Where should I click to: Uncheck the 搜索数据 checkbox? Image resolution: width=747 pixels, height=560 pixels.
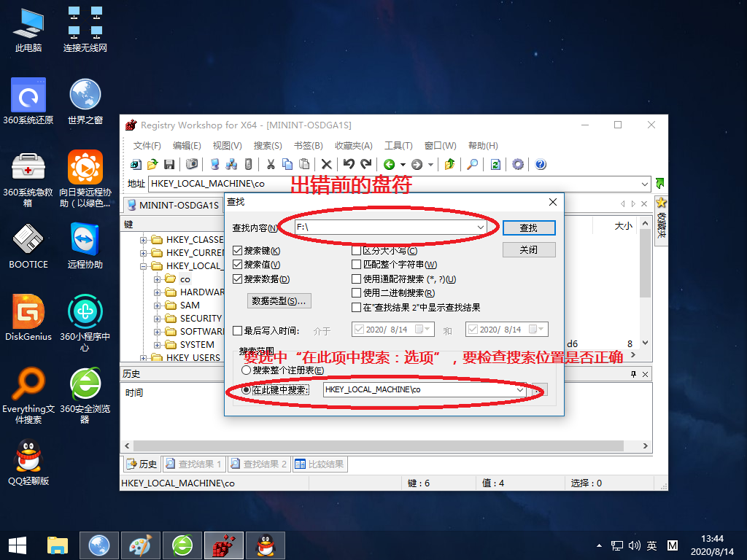pos(237,279)
